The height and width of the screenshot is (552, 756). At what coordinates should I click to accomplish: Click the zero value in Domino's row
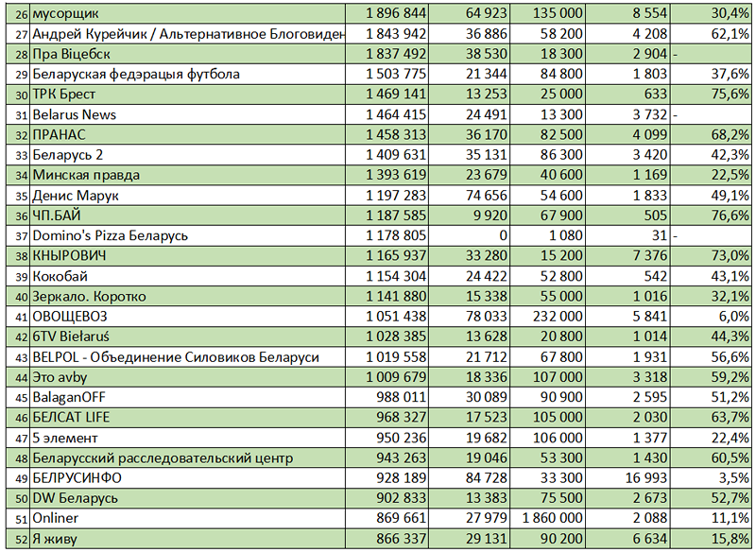click(472, 235)
